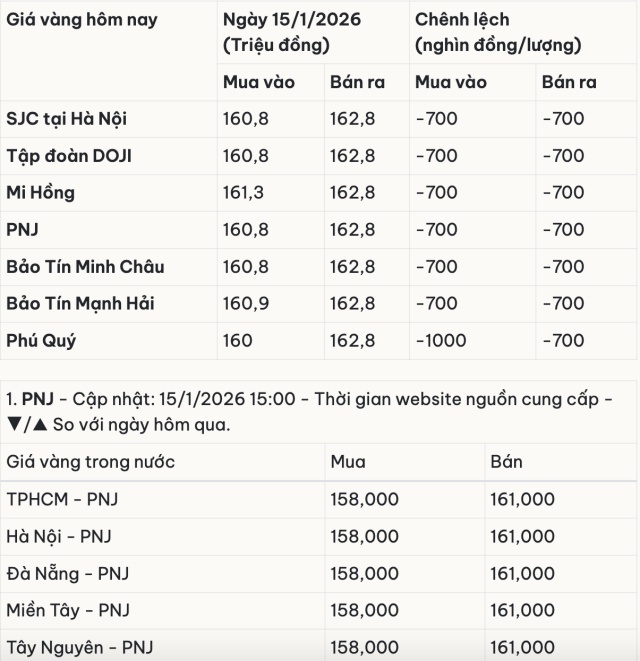This screenshot has height=661, width=640.
Task: Click the "Chênh lệch" column header
Action: 462,20
